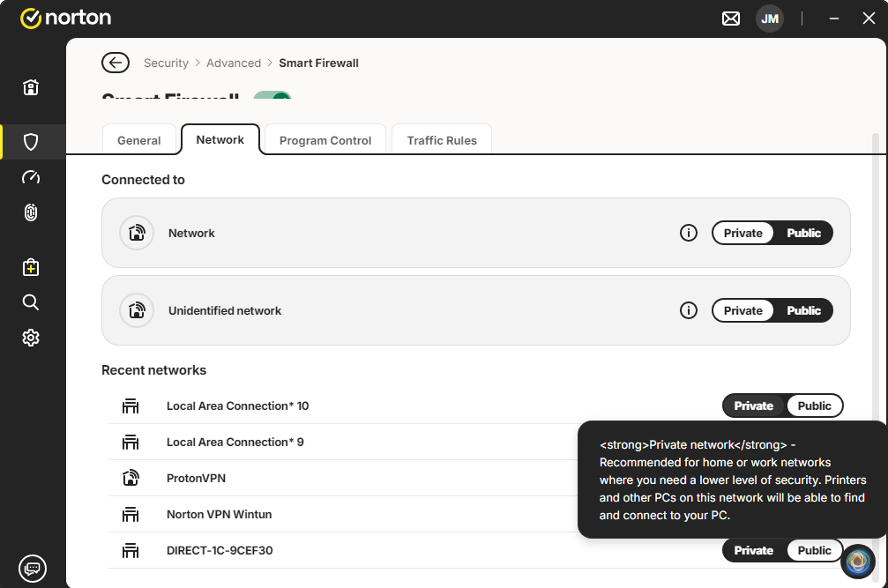
Task: Set Local Area Connection* 10 to Private
Action: coord(753,406)
